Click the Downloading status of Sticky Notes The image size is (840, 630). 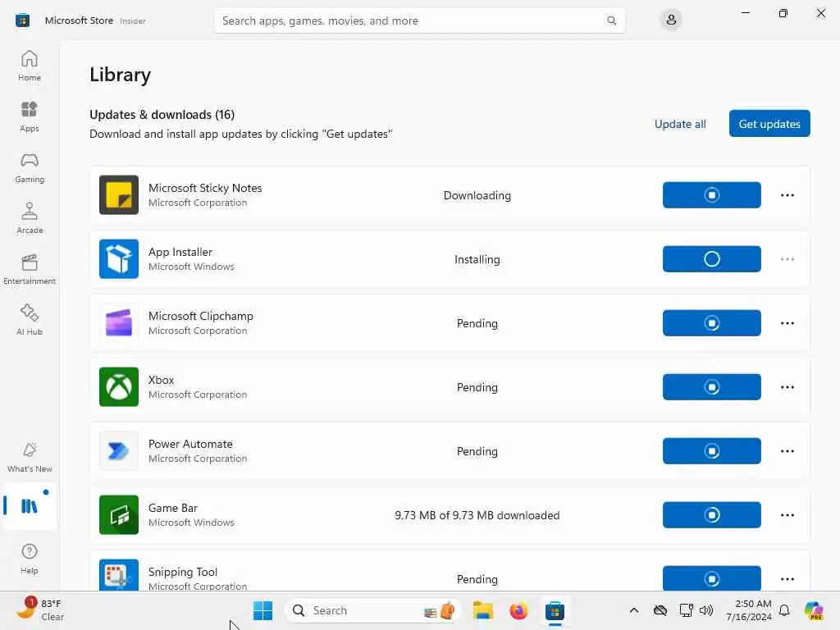click(x=477, y=195)
